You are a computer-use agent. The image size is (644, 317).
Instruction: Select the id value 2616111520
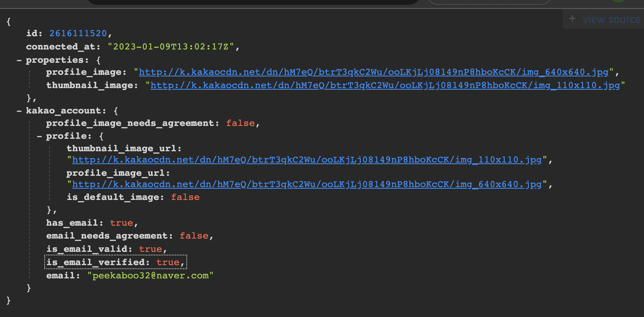78,33
